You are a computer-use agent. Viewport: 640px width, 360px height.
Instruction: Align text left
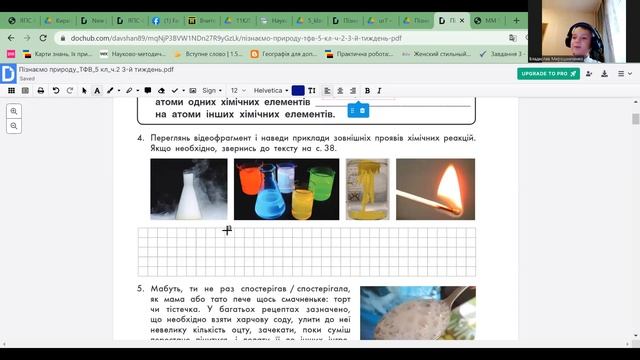click(x=327, y=91)
